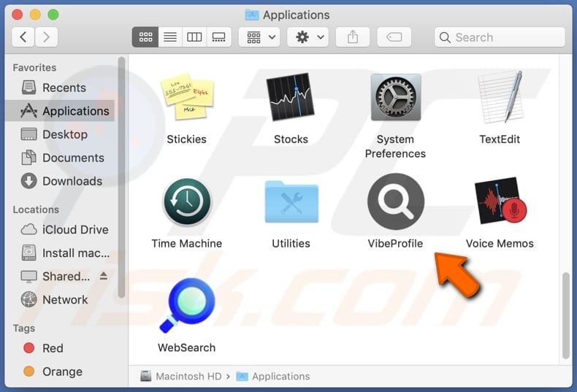Select Downloads in the sidebar
The image size is (577, 392).
(x=61, y=181)
